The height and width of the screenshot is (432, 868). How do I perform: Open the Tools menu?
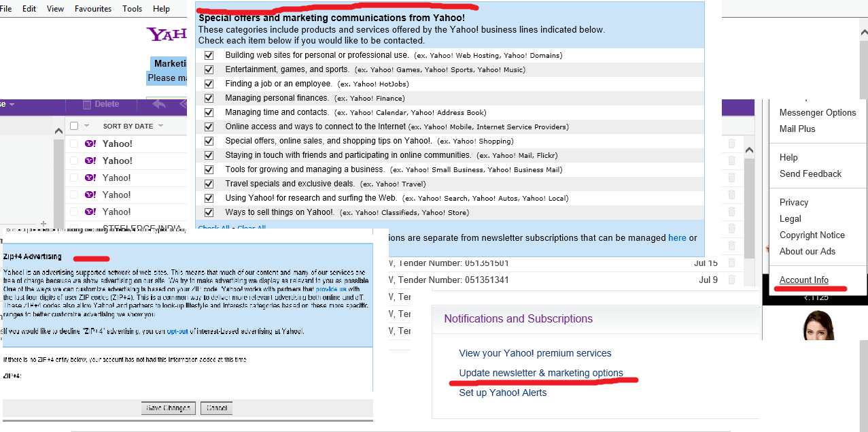click(x=133, y=9)
